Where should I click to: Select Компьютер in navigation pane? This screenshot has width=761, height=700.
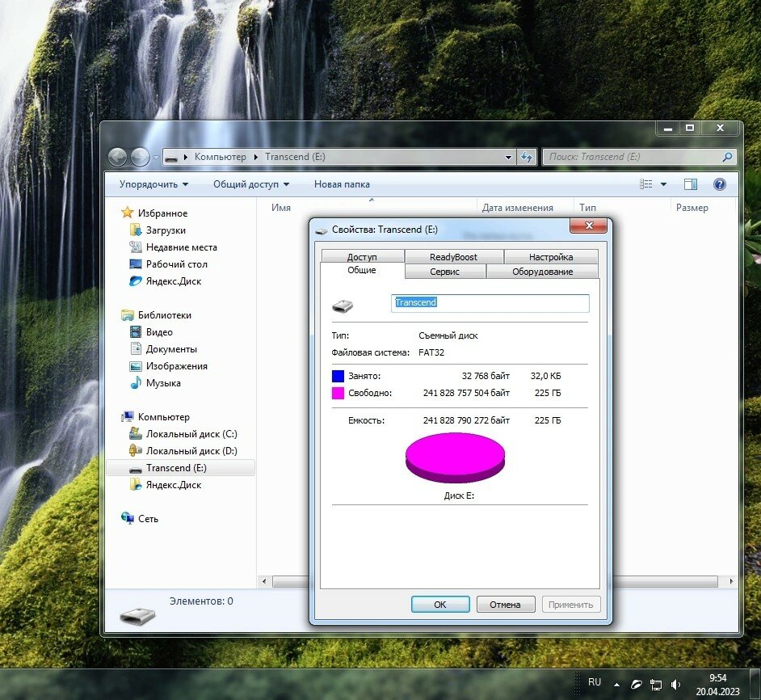click(163, 417)
